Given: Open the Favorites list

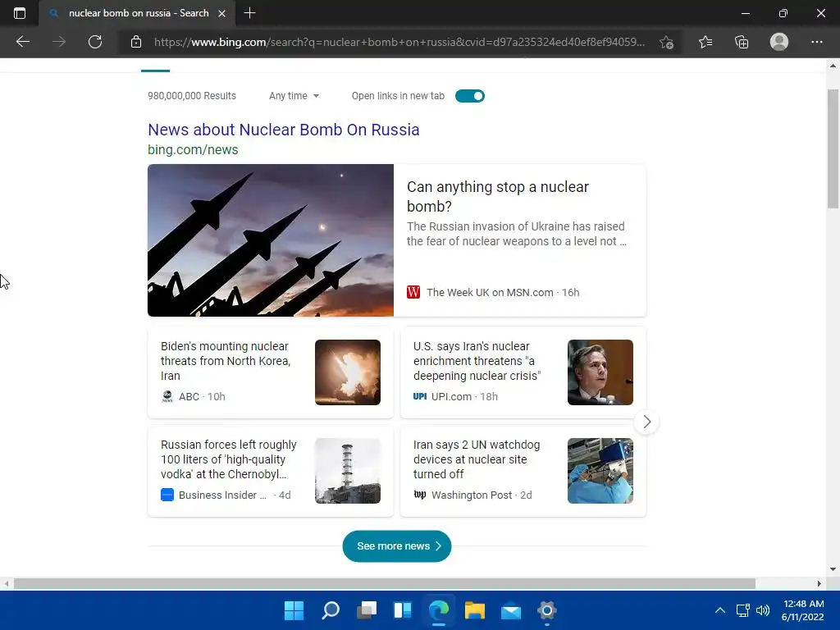Looking at the screenshot, I should pyautogui.click(x=705, y=42).
